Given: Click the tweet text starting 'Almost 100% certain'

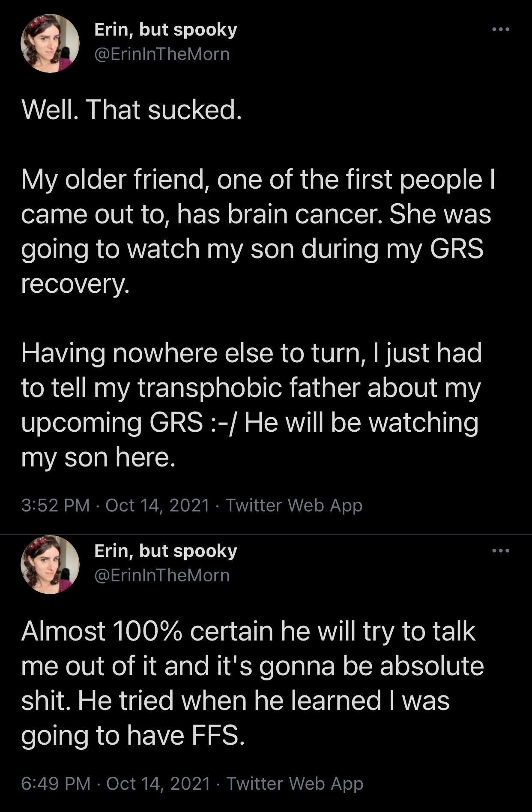Looking at the screenshot, I should (253, 683).
